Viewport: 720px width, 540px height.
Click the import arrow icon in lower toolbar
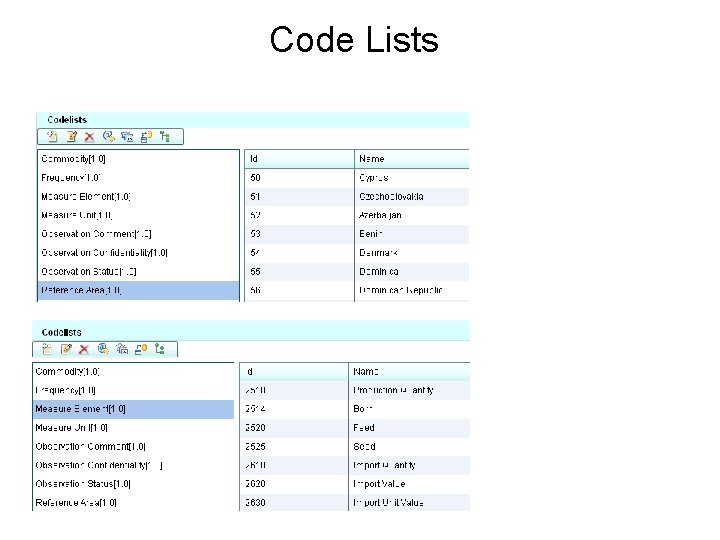[x=122, y=349]
